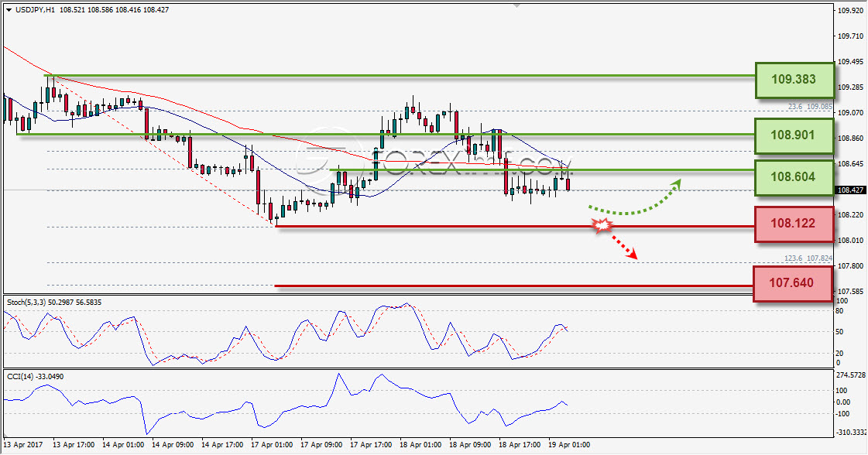
Task: Click the Fibonacci label 123.6 107.824
Action: (808, 258)
